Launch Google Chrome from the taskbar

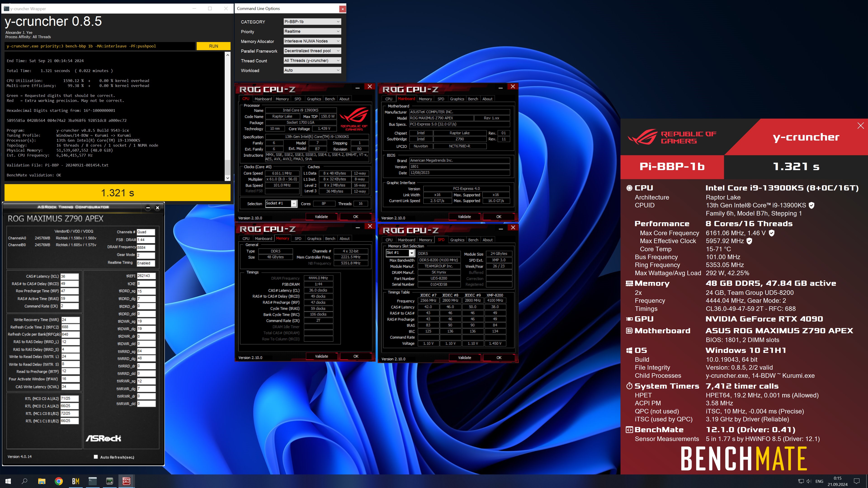(59, 481)
